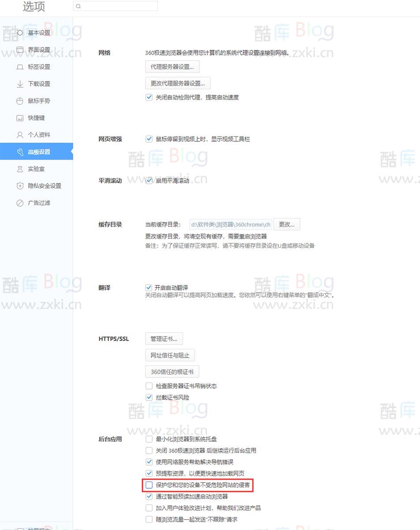
Task: Turn off 开启自动翻译
Action: pos(149,287)
